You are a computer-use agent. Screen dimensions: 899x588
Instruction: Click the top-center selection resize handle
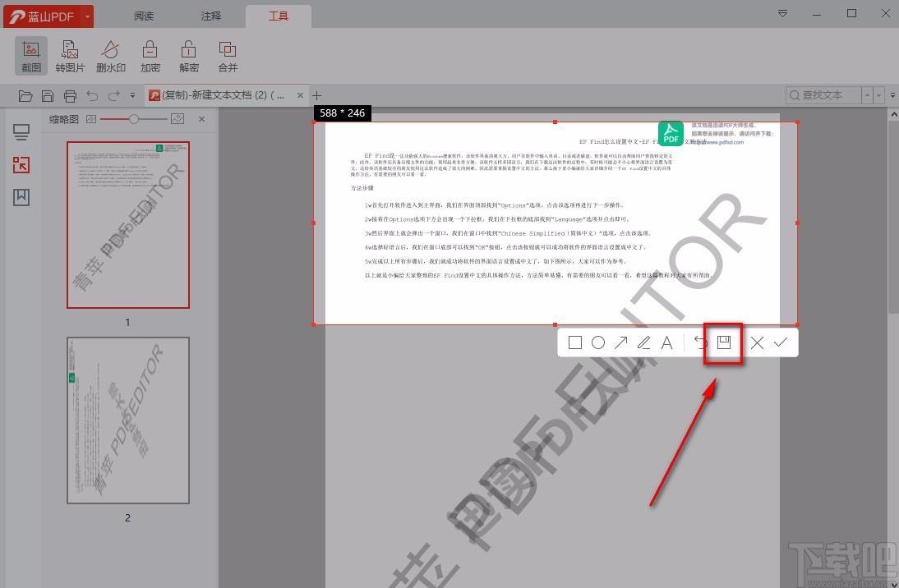click(555, 122)
